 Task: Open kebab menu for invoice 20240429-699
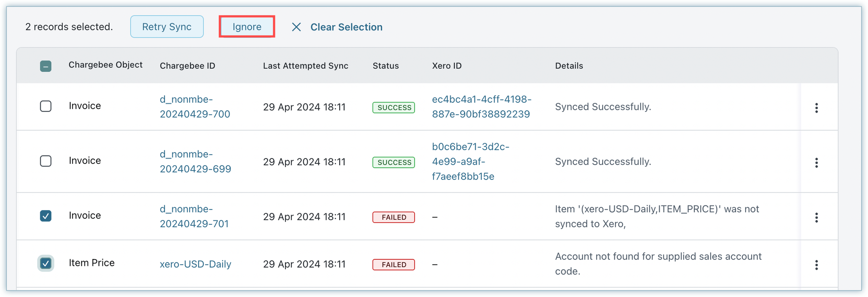pyautogui.click(x=816, y=162)
